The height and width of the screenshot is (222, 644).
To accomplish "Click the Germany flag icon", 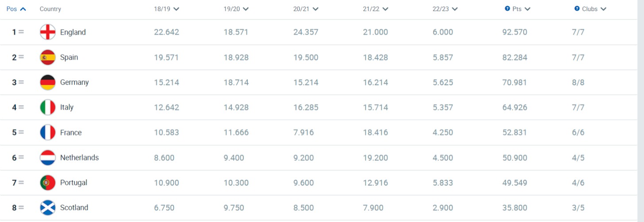I will point(47,82).
